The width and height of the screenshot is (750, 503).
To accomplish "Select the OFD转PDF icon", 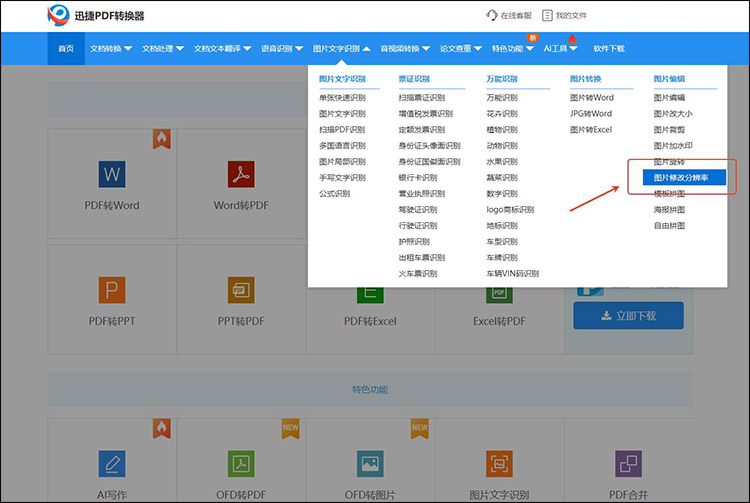I will pyautogui.click(x=241, y=463).
